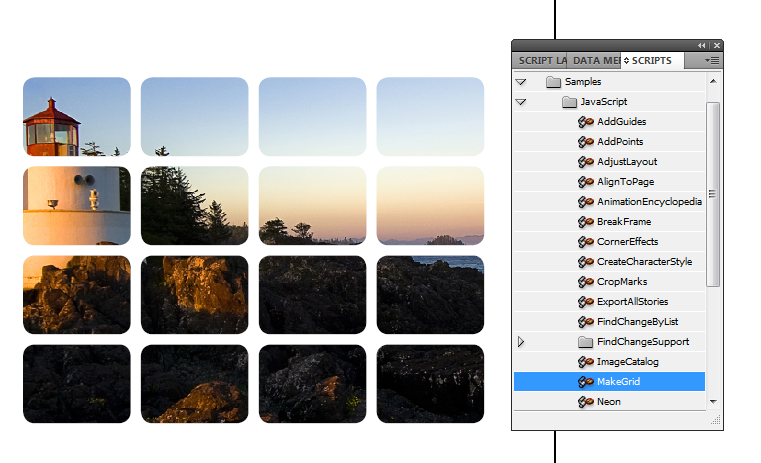Collapse the JavaScript folder tree
Viewport: 761px width, 463px height.
pyautogui.click(x=521, y=102)
